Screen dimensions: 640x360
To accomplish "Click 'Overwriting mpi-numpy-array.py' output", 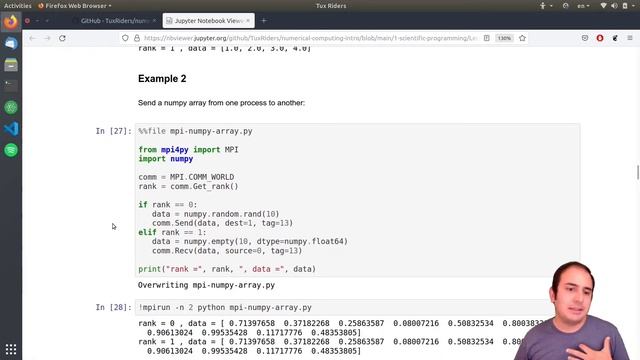I will tap(206, 285).
